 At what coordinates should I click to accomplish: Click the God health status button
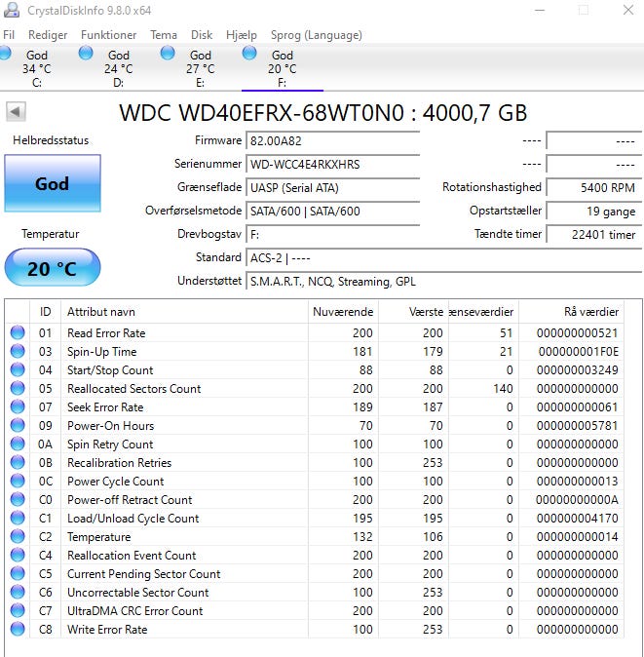coord(52,183)
